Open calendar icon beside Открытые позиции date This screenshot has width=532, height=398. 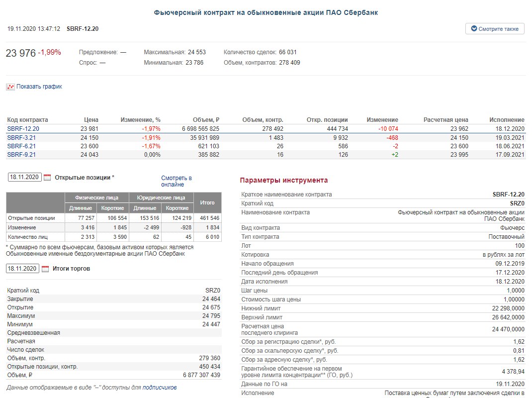[47, 177]
